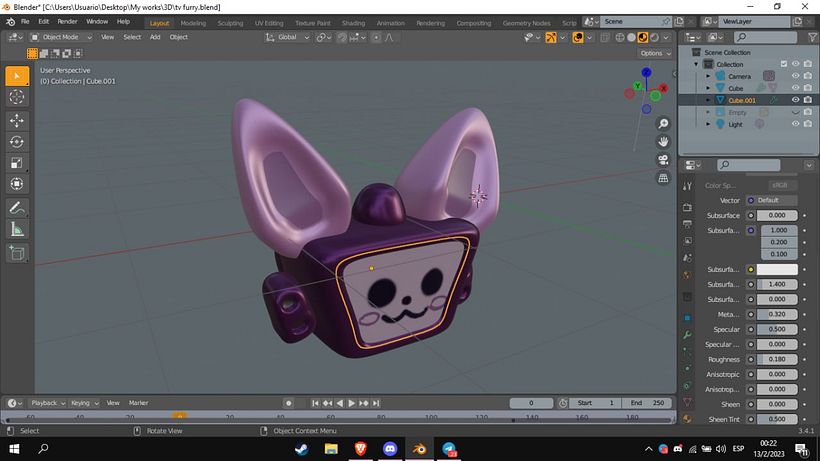Select Wireframe viewport shading

click(620, 37)
